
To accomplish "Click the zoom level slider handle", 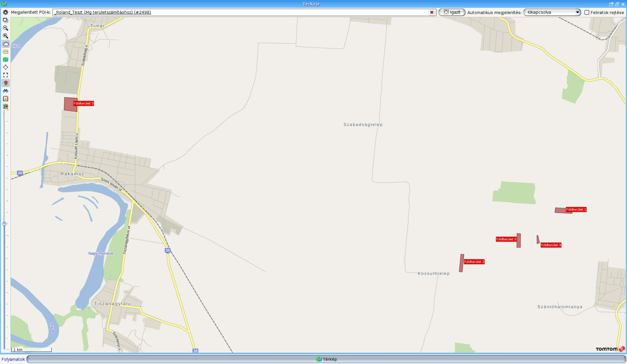I will click(4, 224).
